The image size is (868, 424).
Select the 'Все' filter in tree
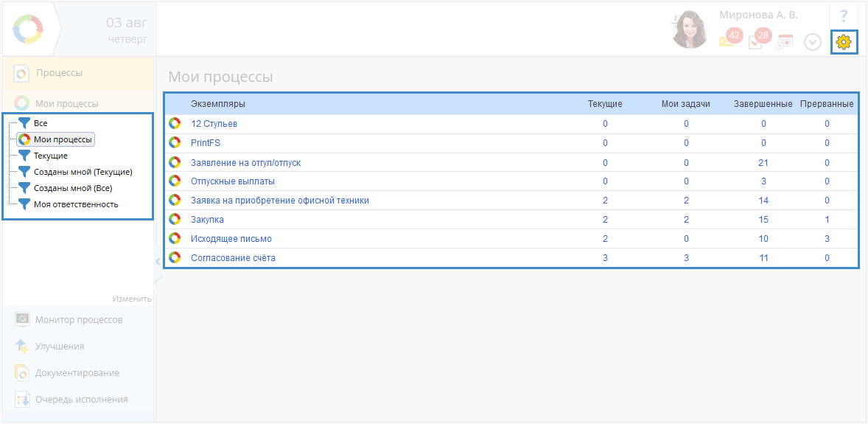[x=41, y=123]
